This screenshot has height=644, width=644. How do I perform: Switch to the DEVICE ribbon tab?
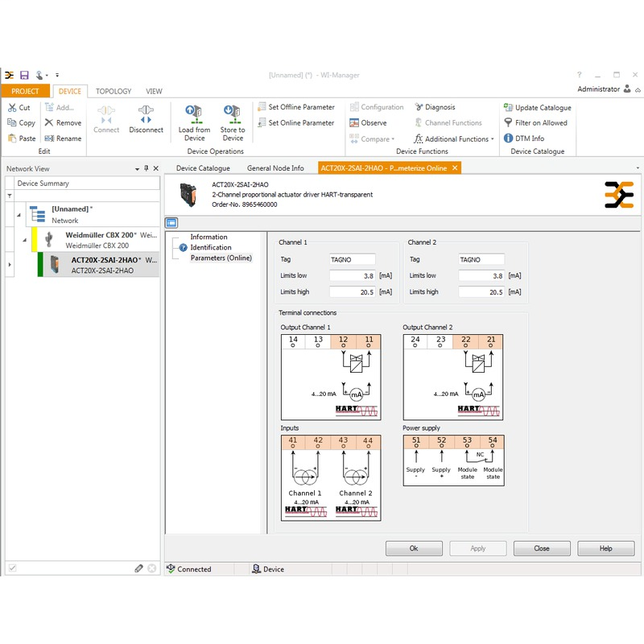point(70,91)
